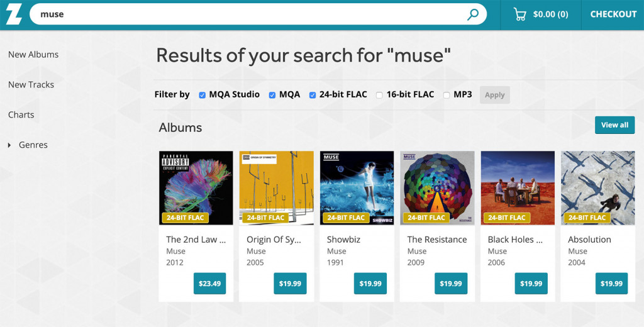Enable the MP3 filter checkbox
The image size is (644, 327).
(x=447, y=95)
